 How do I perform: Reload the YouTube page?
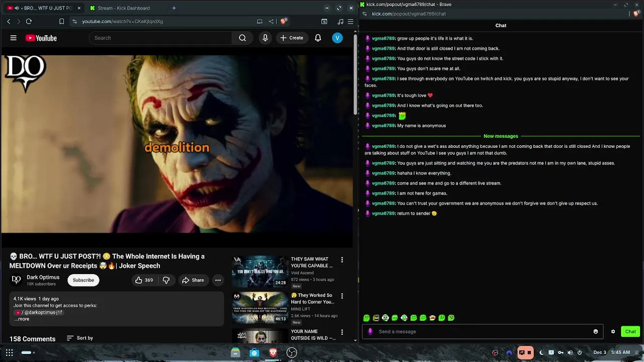pos(29,21)
